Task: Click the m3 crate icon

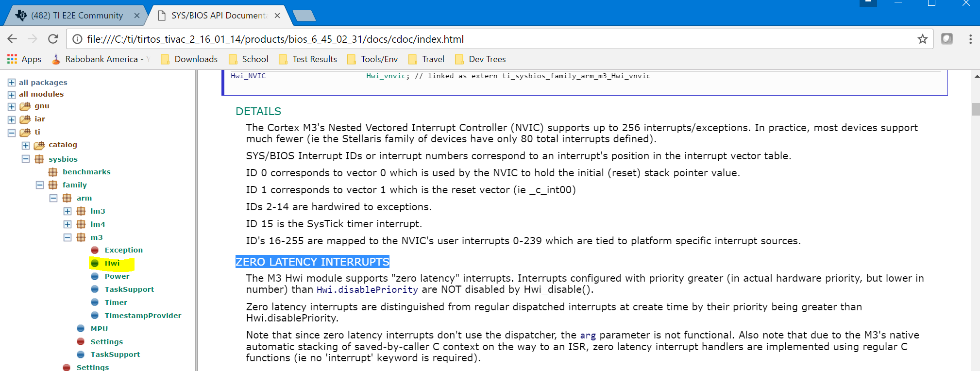Action: click(x=81, y=237)
